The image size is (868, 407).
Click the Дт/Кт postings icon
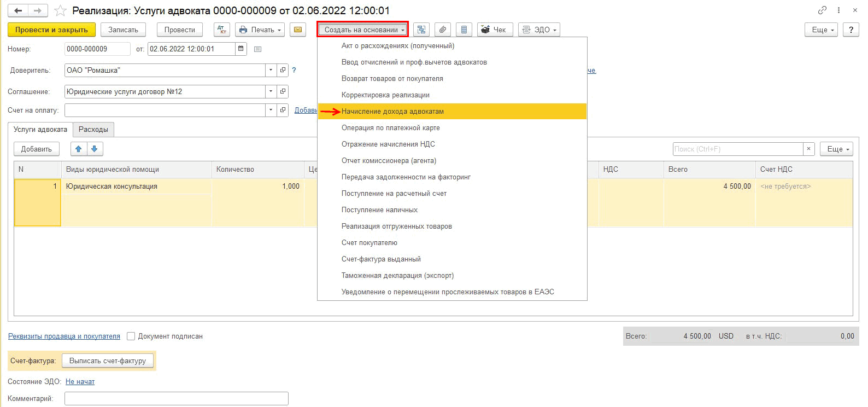(x=222, y=30)
